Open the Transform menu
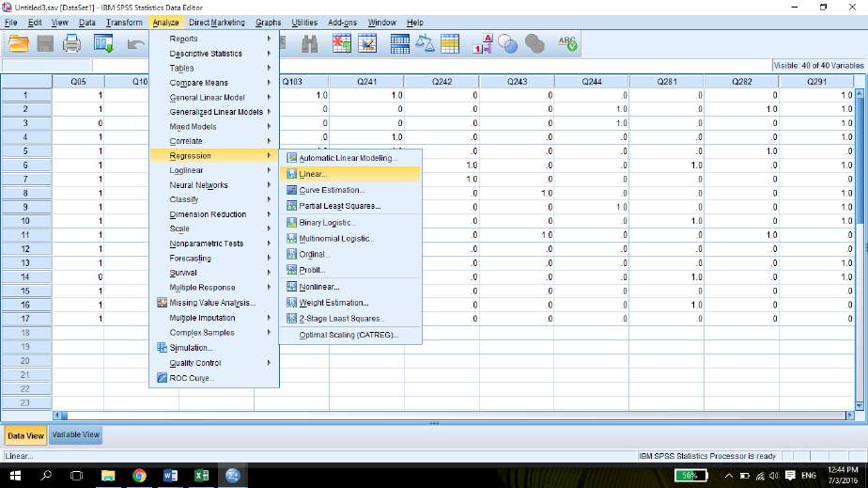The height and width of the screenshot is (488, 868). coord(124,23)
